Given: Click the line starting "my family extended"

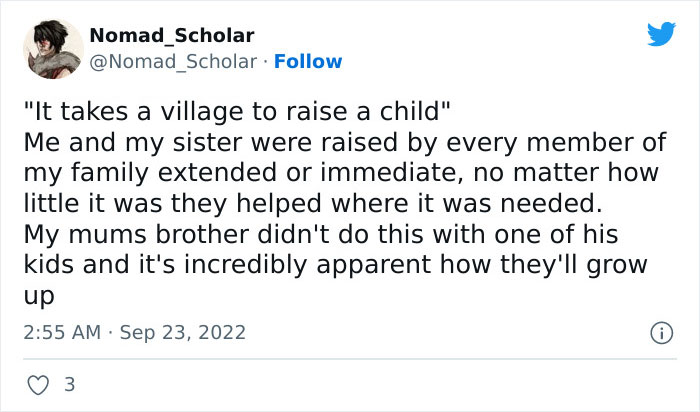Looking at the screenshot, I should (341, 173).
